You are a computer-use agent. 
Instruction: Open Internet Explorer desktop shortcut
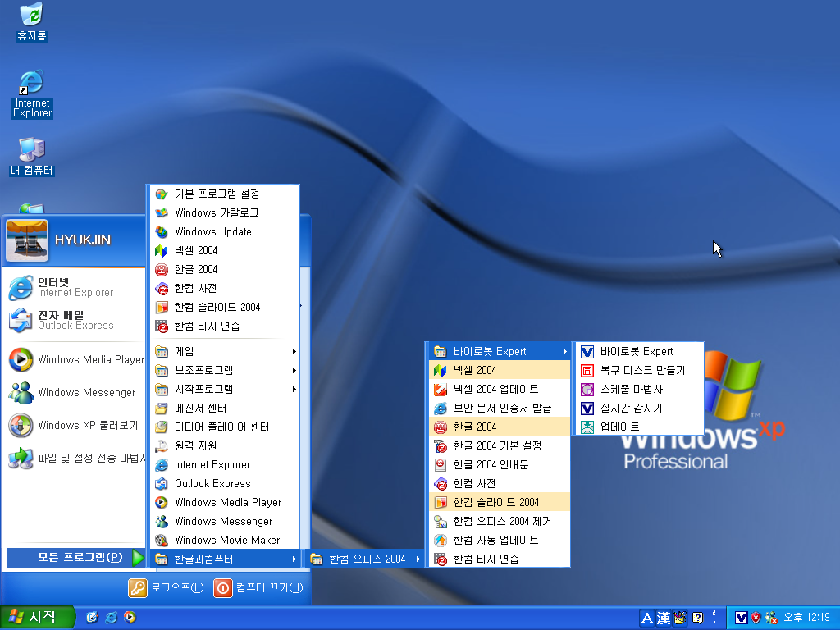pyautogui.click(x=32, y=94)
